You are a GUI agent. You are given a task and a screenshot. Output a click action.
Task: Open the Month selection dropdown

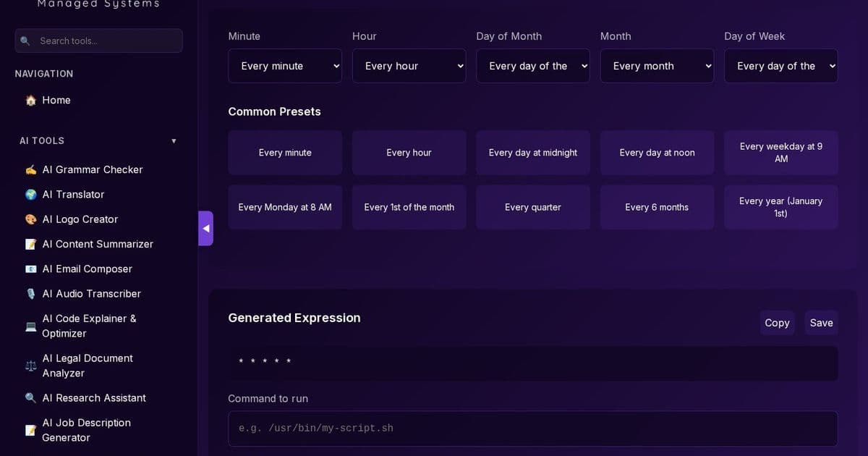point(657,65)
